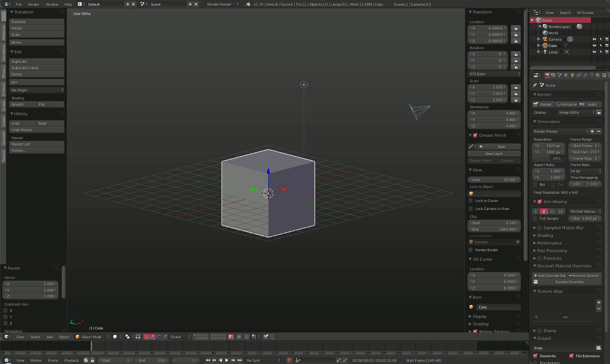Click the Constraints chain-link properties icon
The height and width of the screenshot is (364, 610).
pos(579,75)
